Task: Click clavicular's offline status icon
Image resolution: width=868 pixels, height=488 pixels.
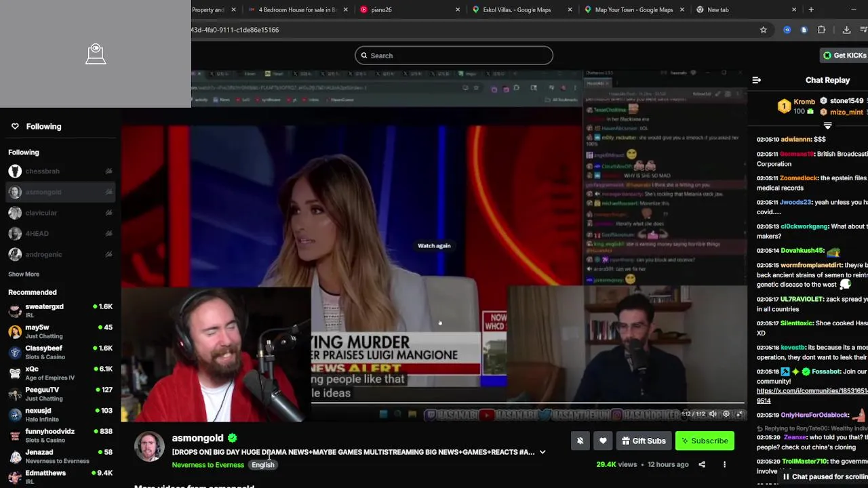Action: (108, 213)
